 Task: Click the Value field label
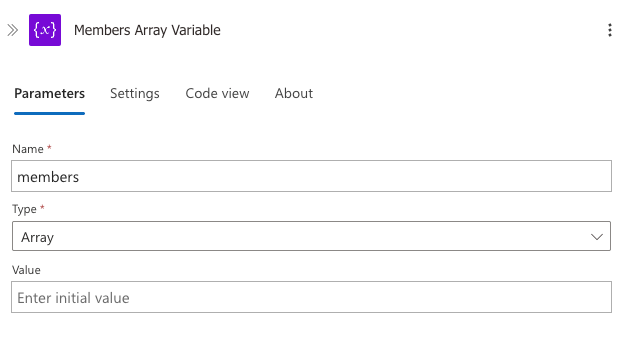pyautogui.click(x=26, y=270)
